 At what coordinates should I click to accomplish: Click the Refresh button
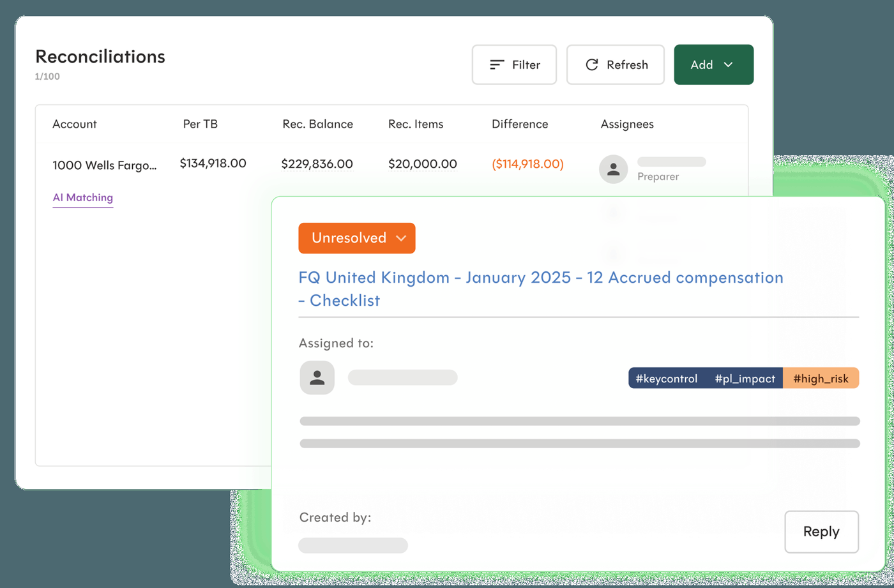(616, 64)
